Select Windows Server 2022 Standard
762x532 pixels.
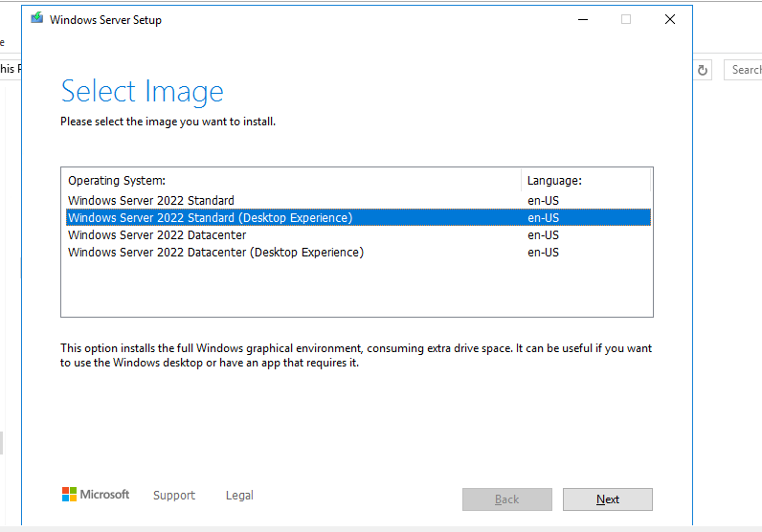151,201
